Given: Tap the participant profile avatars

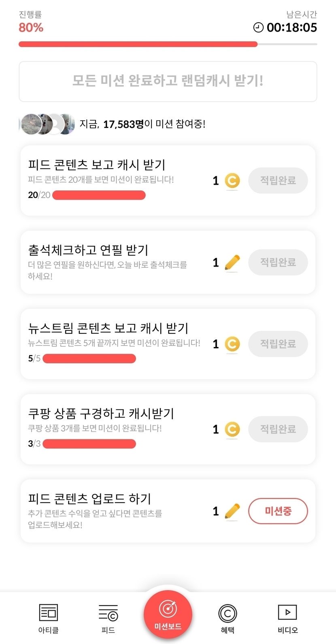Looking at the screenshot, I should [47, 124].
